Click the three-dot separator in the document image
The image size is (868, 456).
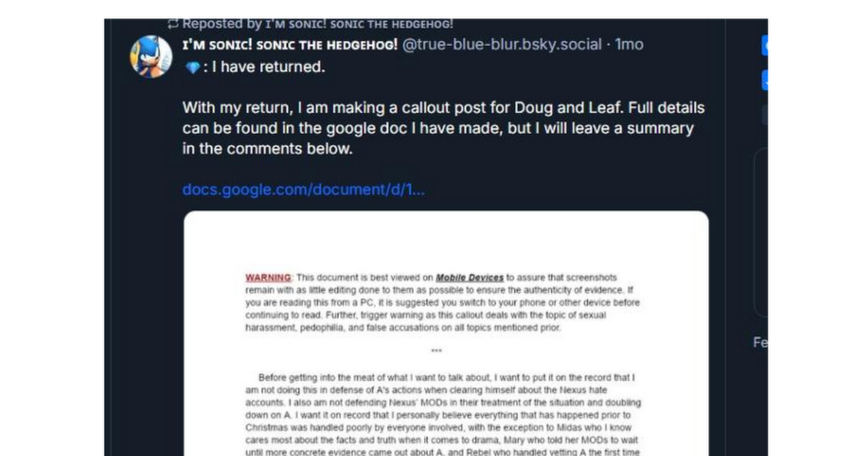click(x=436, y=350)
